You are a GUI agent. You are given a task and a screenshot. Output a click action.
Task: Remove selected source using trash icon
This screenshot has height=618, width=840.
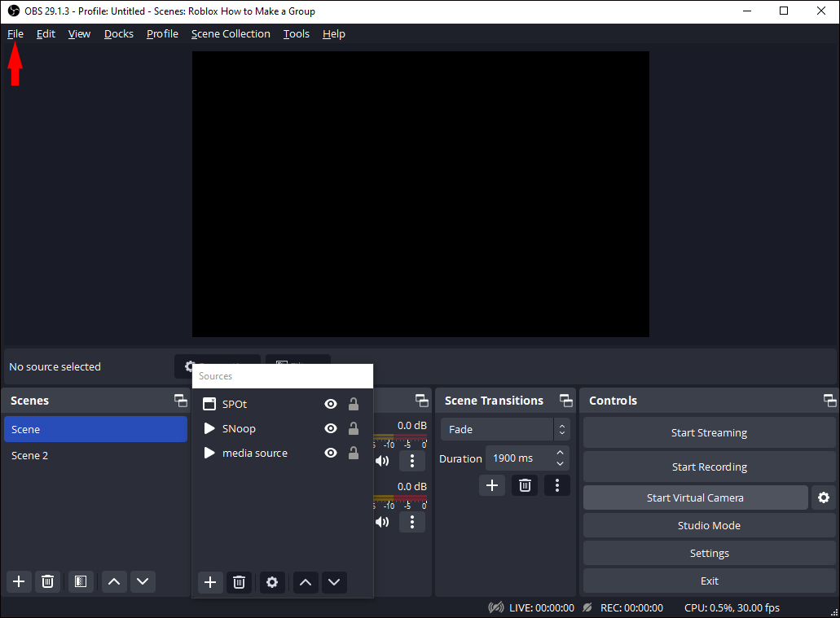click(239, 582)
